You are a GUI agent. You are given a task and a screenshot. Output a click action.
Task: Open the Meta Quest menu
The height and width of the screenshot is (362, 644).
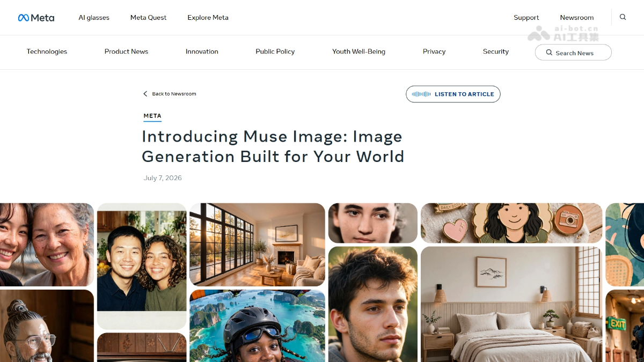tap(148, 18)
